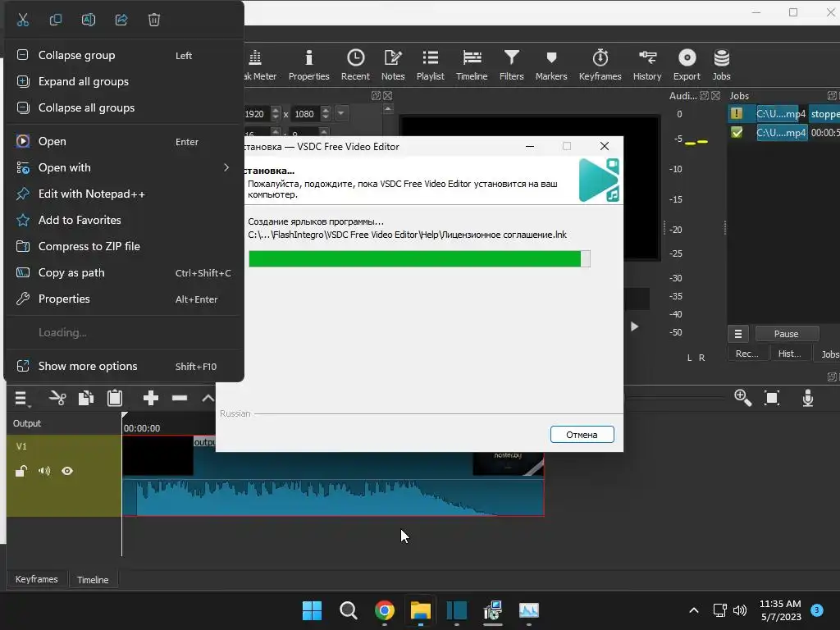The height and width of the screenshot is (630, 840).
Task: Choose Properties in context menu
Action: (x=123, y=299)
